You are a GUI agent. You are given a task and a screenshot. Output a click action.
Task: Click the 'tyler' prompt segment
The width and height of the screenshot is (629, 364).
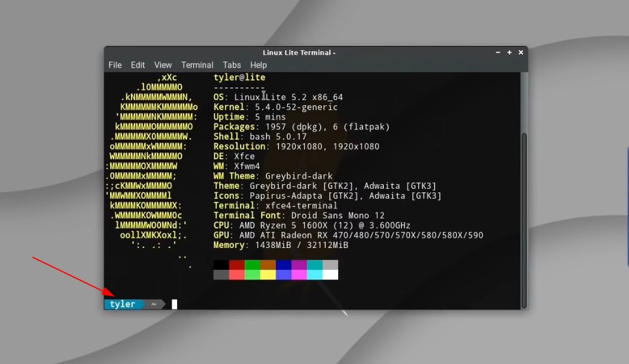point(123,304)
